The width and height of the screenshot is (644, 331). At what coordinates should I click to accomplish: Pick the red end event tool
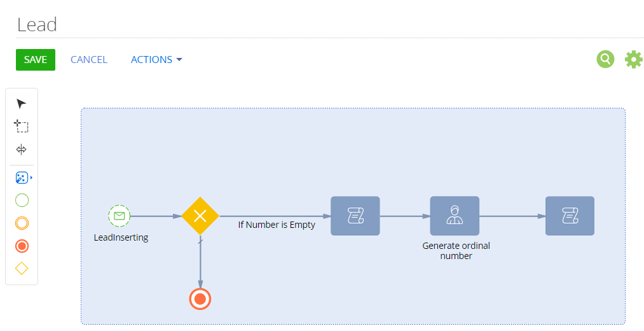22,246
